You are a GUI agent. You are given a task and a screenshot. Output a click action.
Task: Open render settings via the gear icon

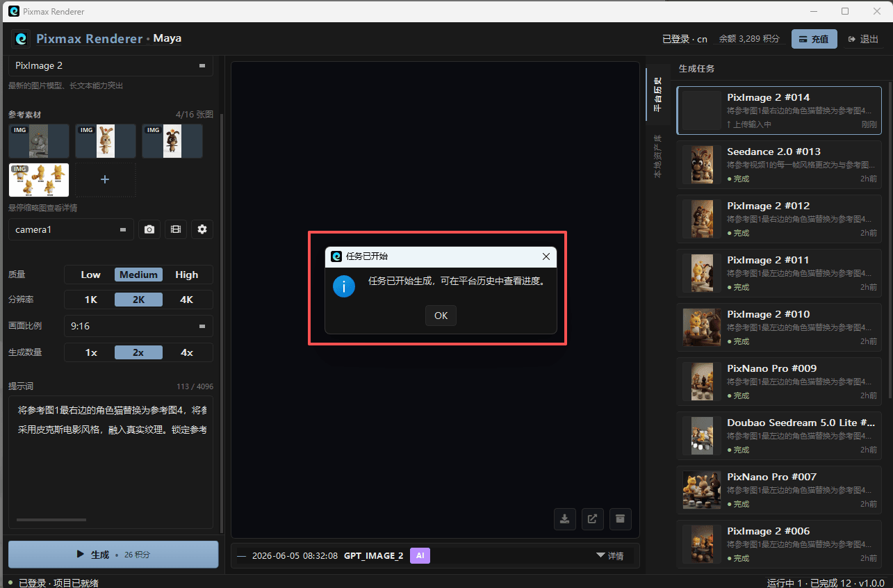tap(202, 229)
